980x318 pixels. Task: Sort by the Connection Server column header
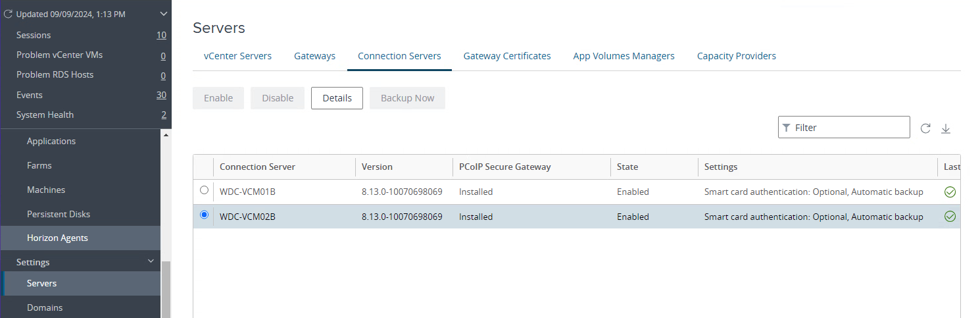(257, 167)
